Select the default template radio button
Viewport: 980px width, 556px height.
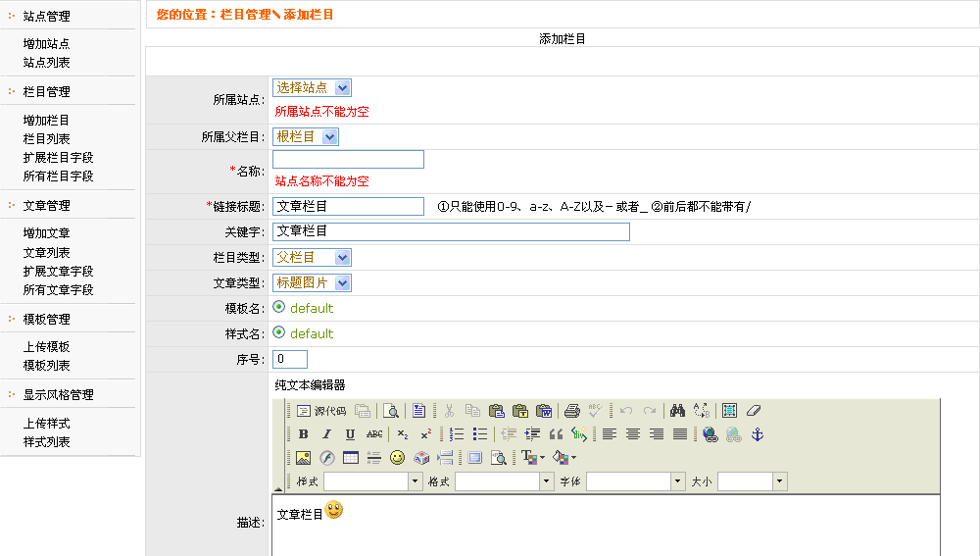[279, 308]
